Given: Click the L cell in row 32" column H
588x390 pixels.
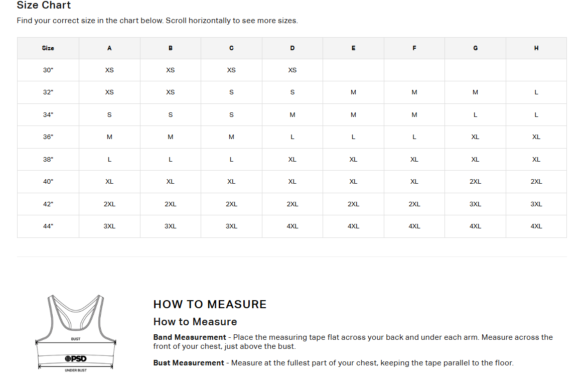Looking at the screenshot, I should [536, 92].
